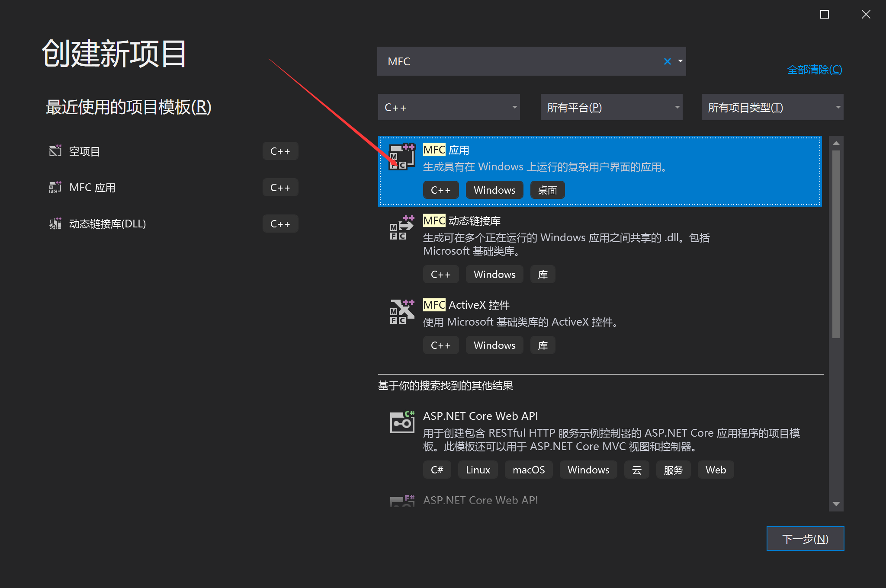Click the MFC 应用 template icon in results
This screenshot has height=588, width=886.
[402, 157]
